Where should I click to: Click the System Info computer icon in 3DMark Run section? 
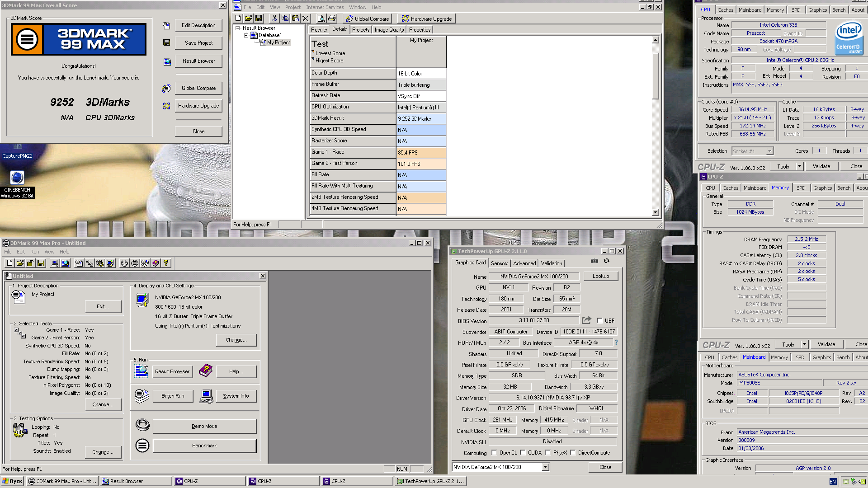click(x=206, y=396)
